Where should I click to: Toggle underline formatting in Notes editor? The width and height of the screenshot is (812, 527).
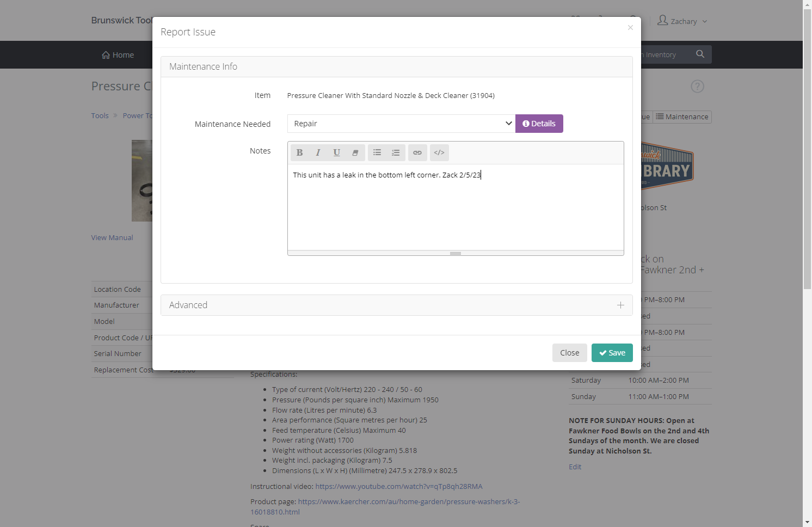point(336,153)
